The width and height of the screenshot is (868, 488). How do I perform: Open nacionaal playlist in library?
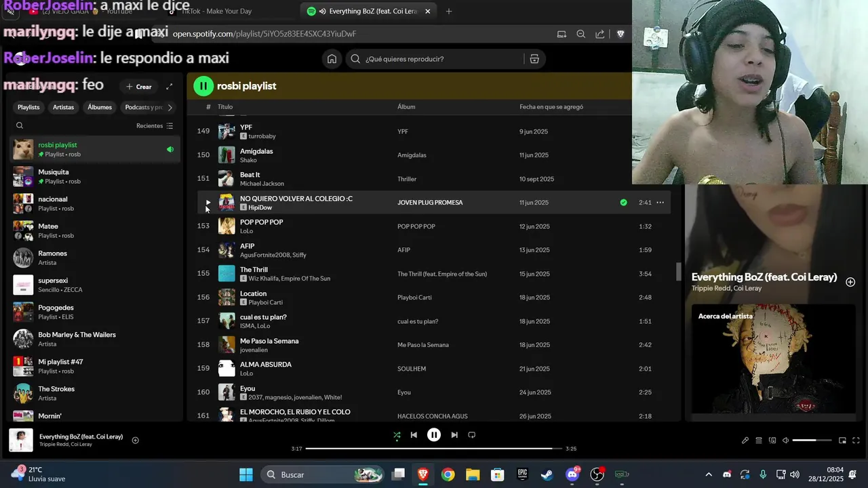coord(95,203)
